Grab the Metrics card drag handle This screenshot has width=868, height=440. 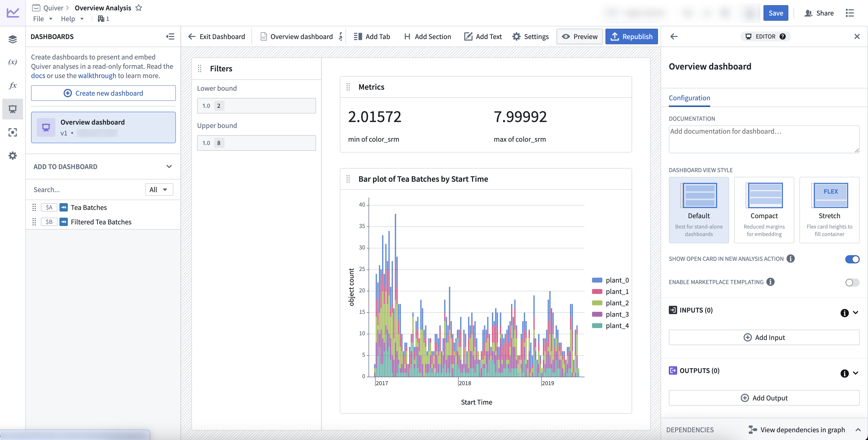(348, 87)
